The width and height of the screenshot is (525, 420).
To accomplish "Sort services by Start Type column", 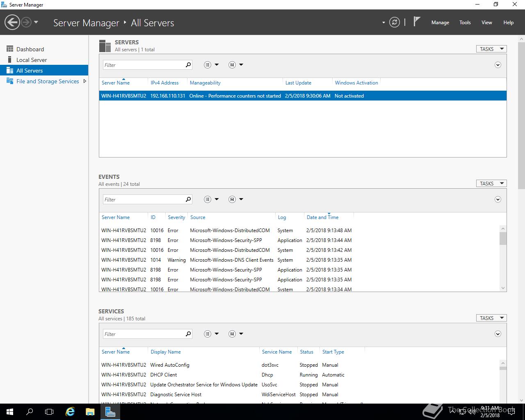I will pos(333,352).
